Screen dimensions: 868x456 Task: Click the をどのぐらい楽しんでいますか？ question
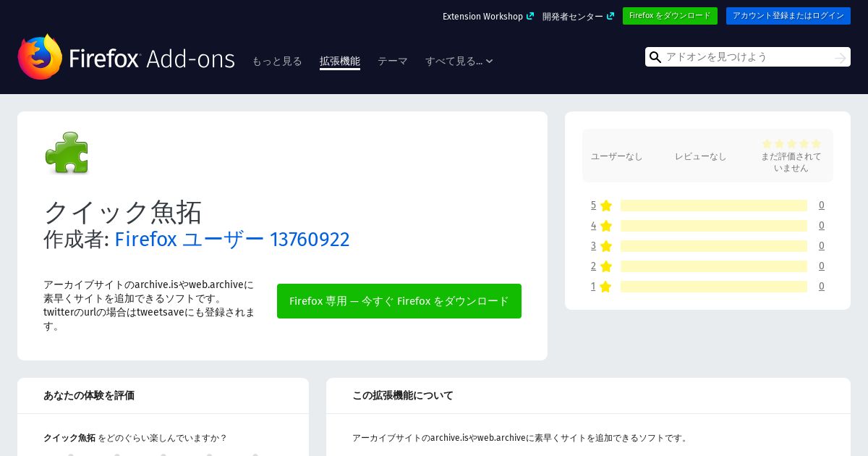tap(163, 438)
